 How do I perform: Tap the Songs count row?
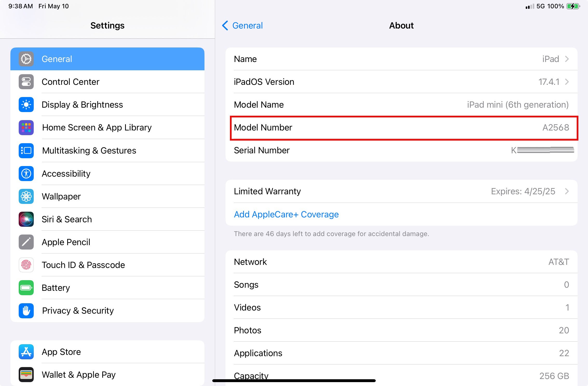point(401,285)
